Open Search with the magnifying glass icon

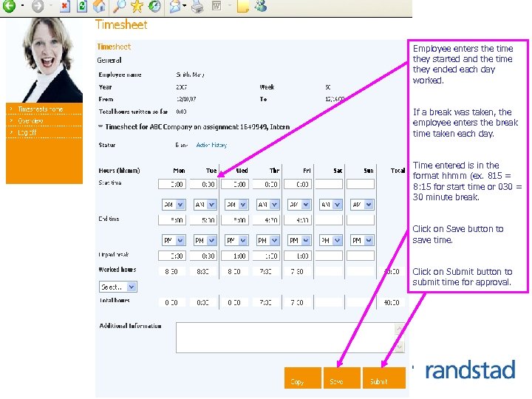click(119, 6)
